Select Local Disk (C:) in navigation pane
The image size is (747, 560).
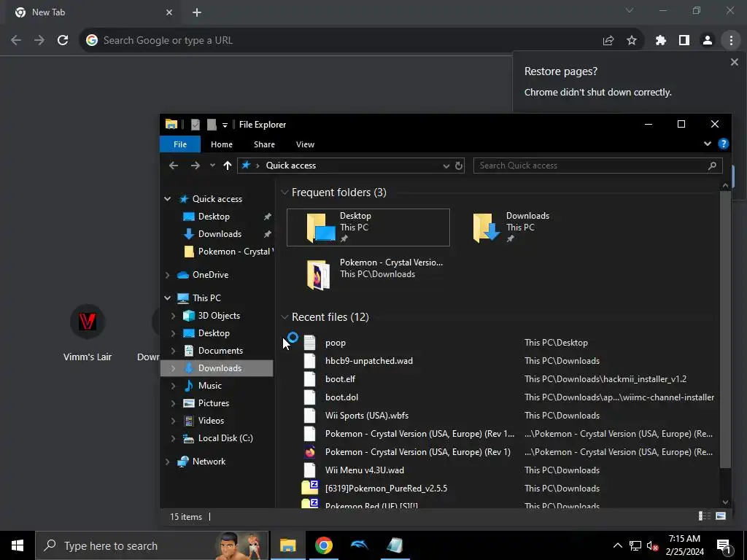[x=225, y=438]
